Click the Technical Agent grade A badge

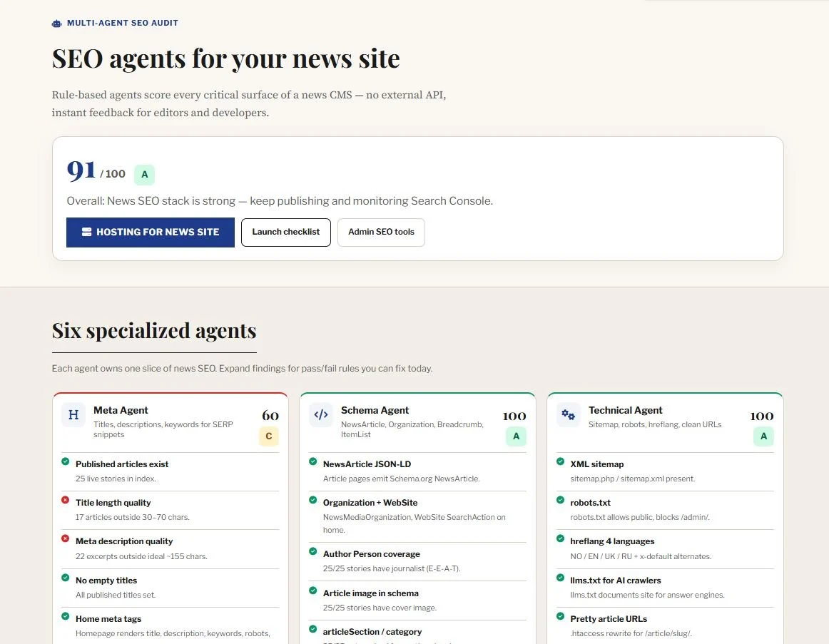[x=763, y=436]
